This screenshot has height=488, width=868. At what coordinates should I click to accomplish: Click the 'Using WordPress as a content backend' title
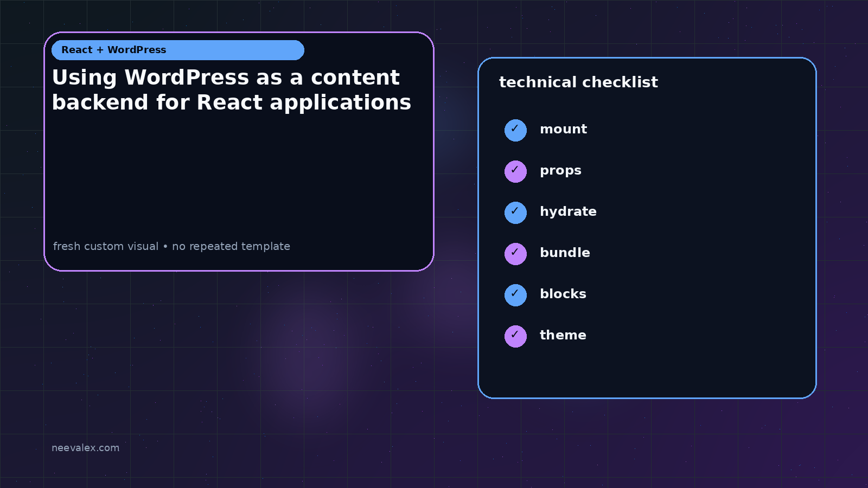point(232,90)
